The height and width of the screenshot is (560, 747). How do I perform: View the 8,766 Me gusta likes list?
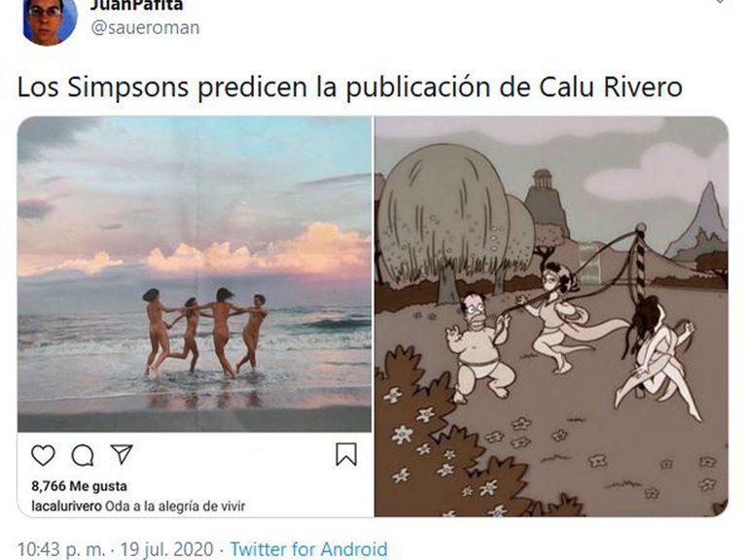click(79, 486)
